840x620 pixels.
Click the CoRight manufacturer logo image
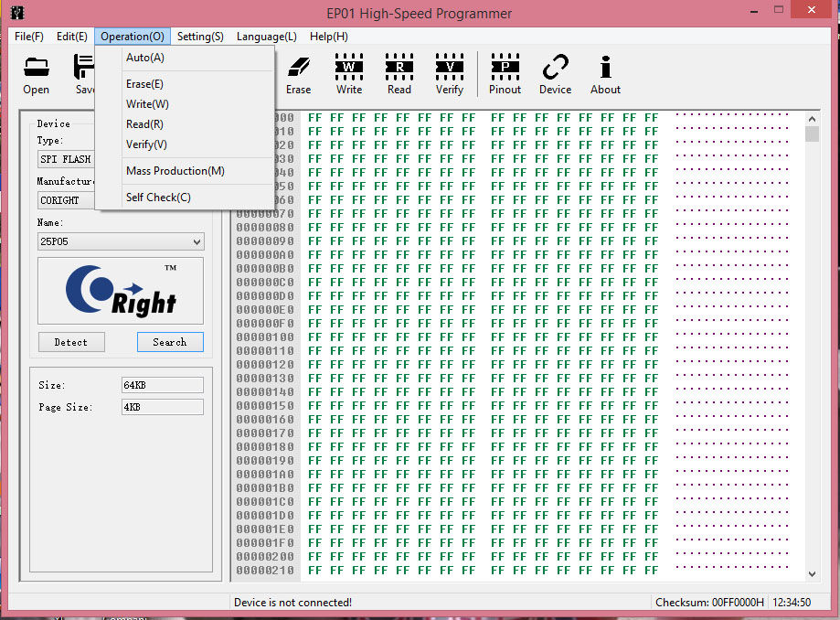click(x=121, y=291)
